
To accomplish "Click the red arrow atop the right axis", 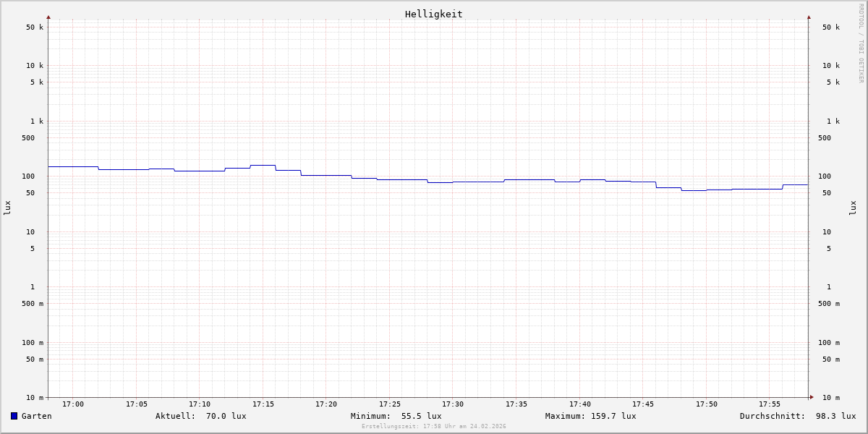I will [x=809, y=17].
